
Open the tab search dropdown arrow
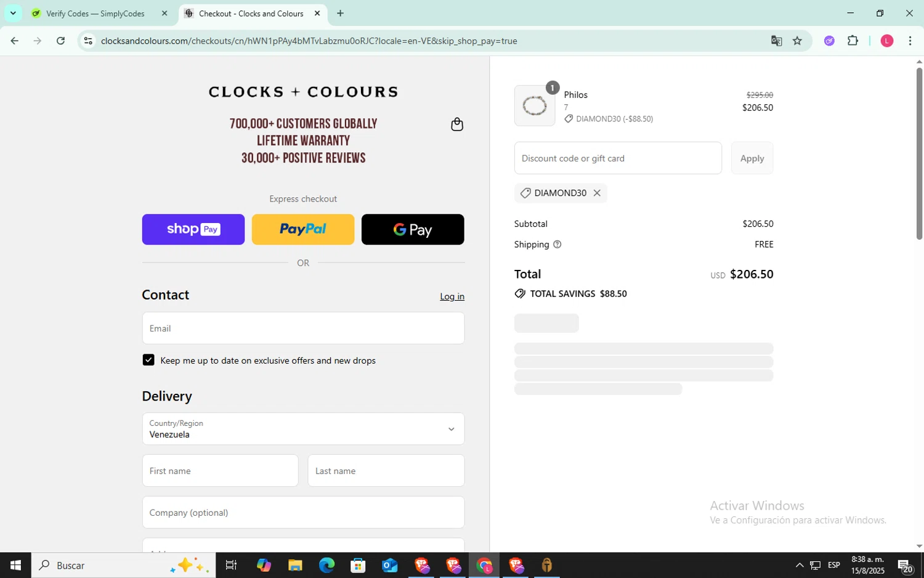pos(13,13)
